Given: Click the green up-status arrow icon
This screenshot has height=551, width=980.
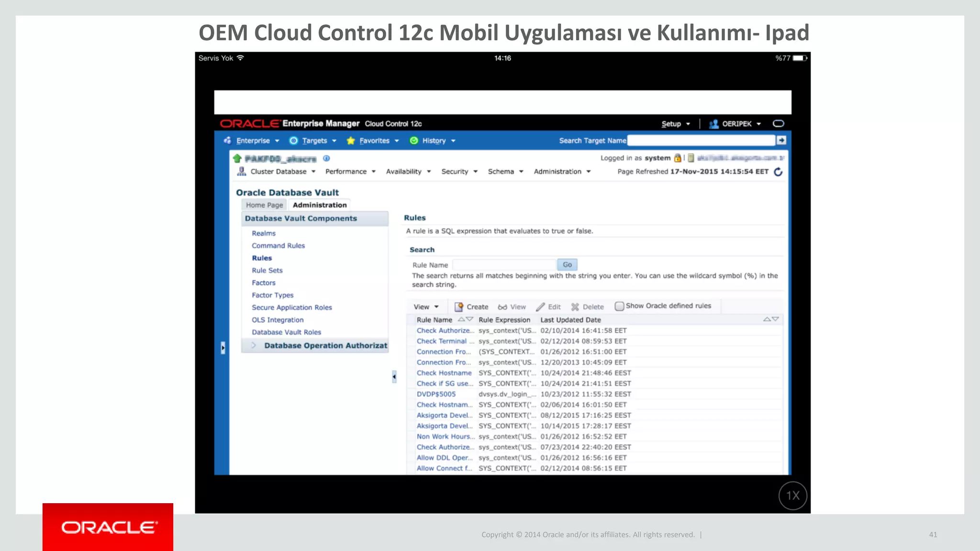Looking at the screenshot, I should pos(237,158).
